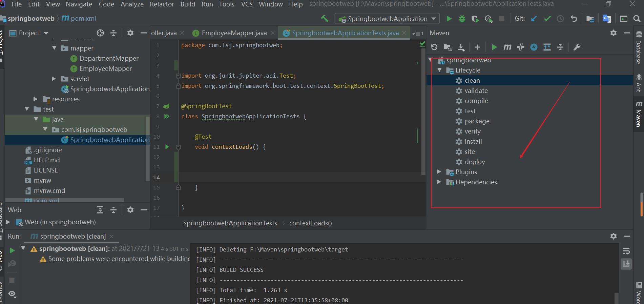Select DepartmentMapper in project tree
Screen dimensions: 644x304
click(109, 58)
